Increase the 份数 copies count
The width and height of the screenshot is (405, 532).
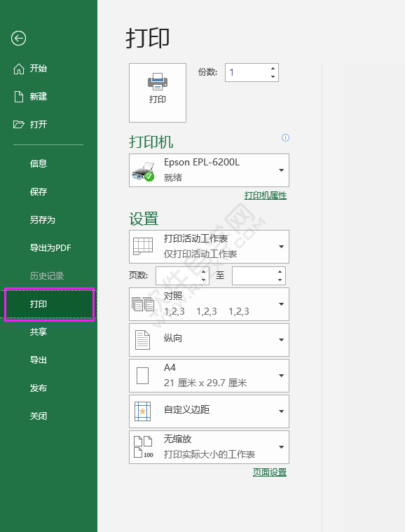[273, 69]
